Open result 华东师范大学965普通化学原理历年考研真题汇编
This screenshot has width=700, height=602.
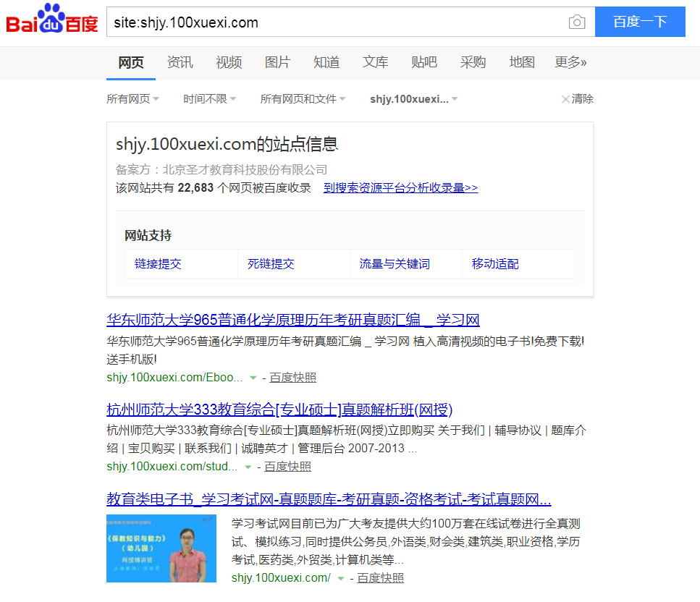(293, 320)
